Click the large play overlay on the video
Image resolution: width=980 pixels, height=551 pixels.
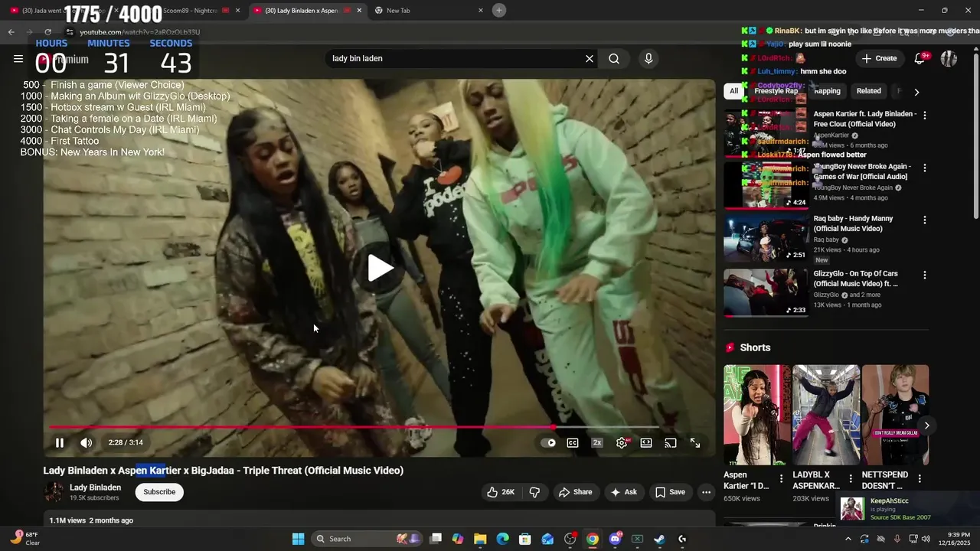(x=380, y=268)
